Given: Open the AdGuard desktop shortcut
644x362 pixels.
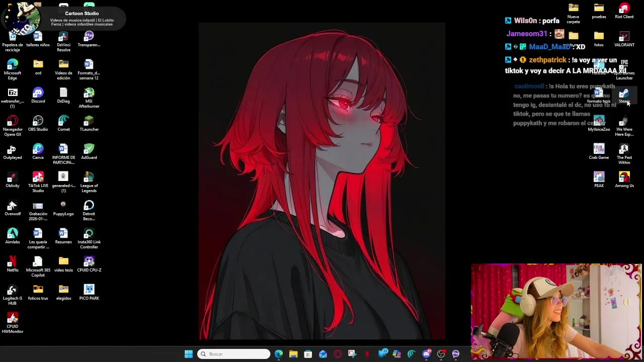Looking at the screenshot, I should pos(89,151).
